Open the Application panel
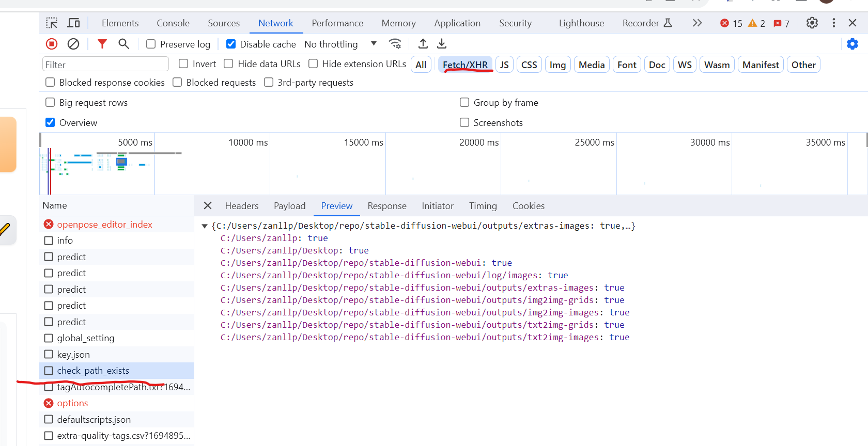The width and height of the screenshot is (868, 446). 457,23
